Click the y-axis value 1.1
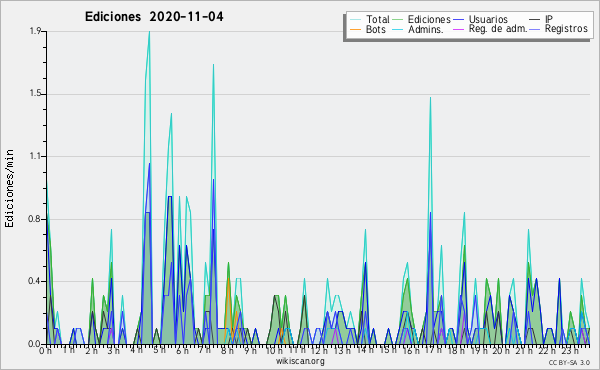This screenshot has width=600, height=370. coord(35,156)
